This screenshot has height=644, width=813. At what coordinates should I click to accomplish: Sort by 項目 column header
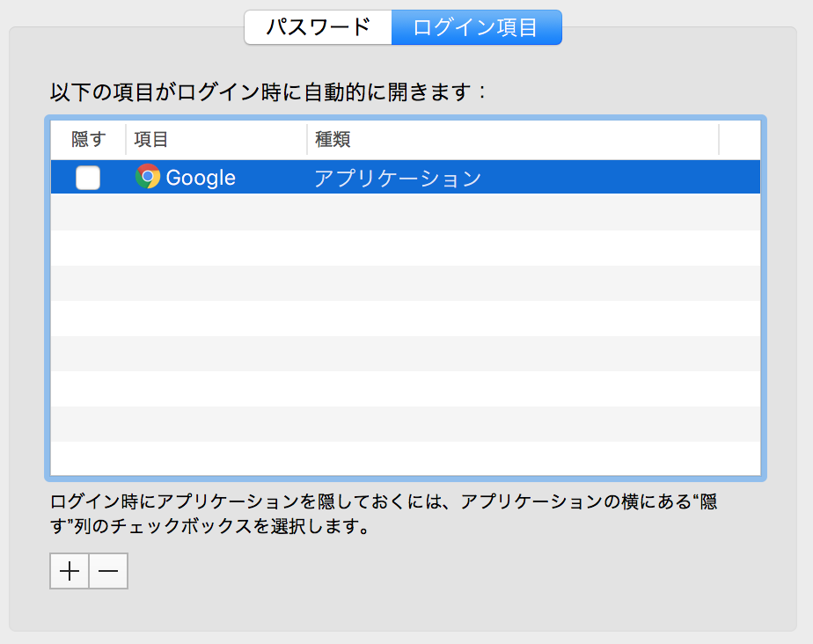point(216,140)
